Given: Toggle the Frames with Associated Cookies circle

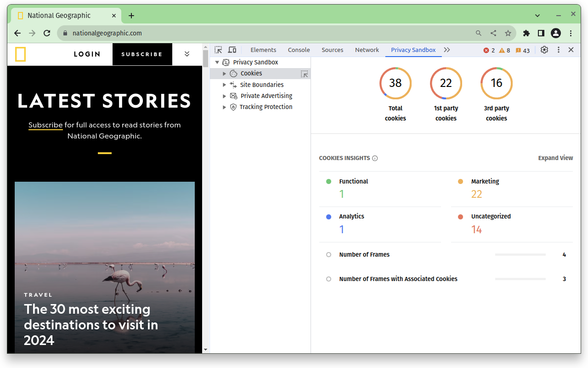Looking at the screenshot, I should [x=328, y=279].
